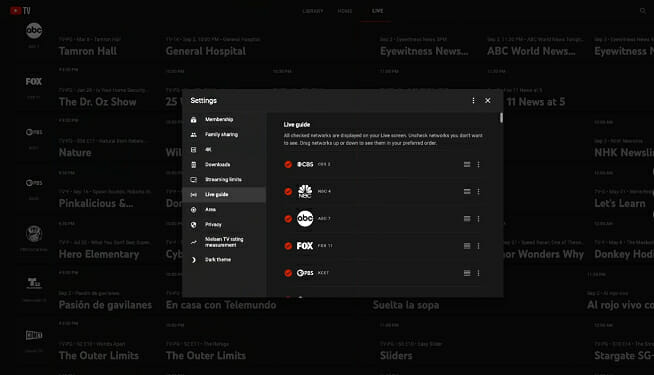The height and width of the screenshot is (375, 654).
Task: Select ABC World News program
Action: pos(531,51)
